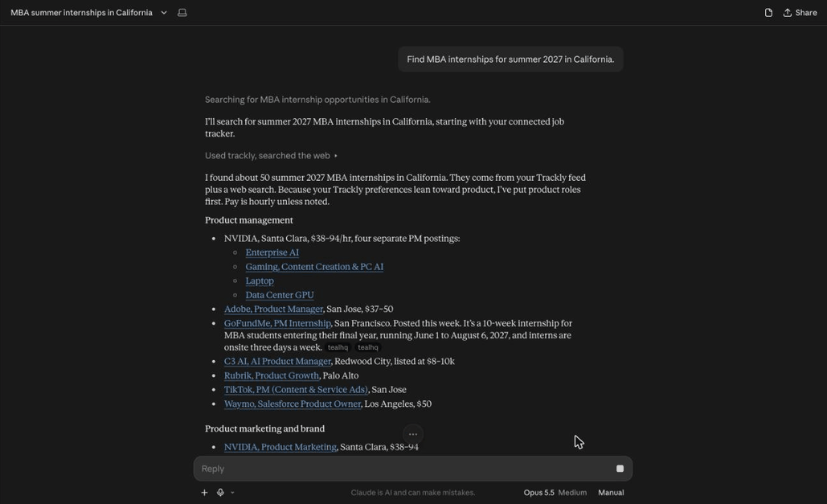Open the C3 AI, AI Product Manager link
827x504 pixels.
(x=277, y=362)
